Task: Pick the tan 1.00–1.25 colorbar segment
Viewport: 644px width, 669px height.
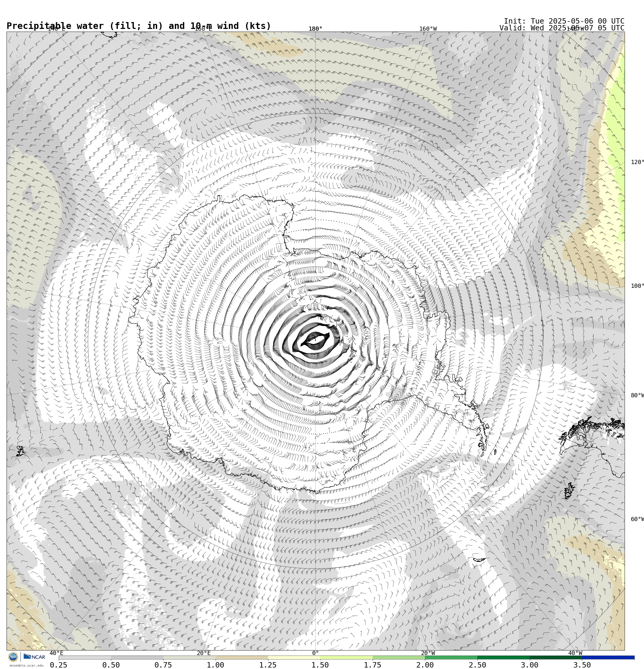Action: tap(241, 657)
